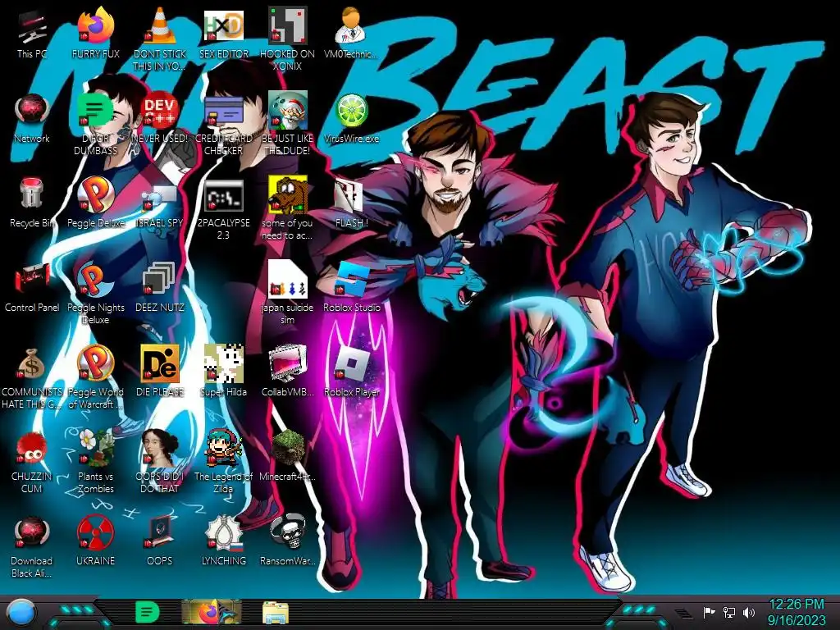
Task: Open File Explorer from the taskbar
Action: 276,613
